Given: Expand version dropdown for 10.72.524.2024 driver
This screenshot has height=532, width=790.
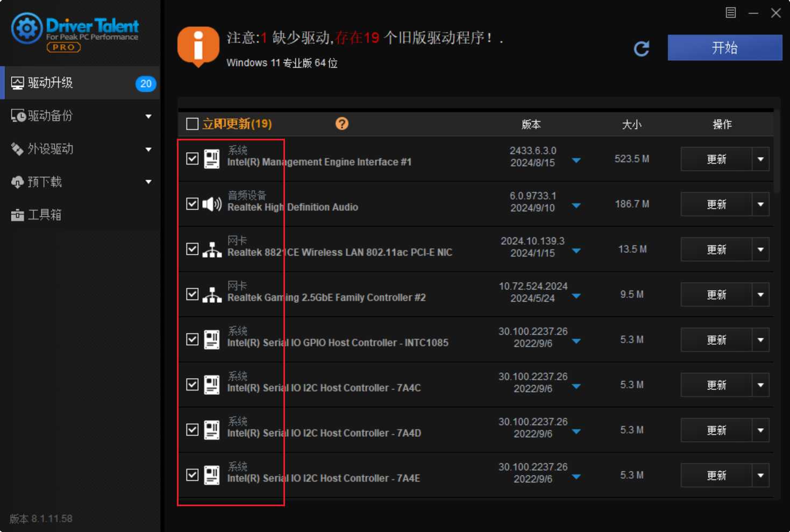Looking at the screenshot, I should click(x=576, y=296).
